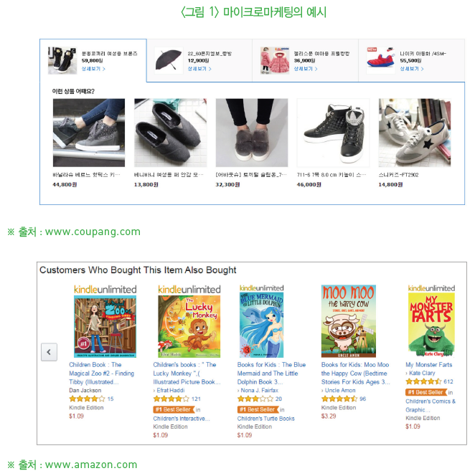Open the pink padded jacket tab
Viewport: 475px width, 476px height.
coord(305,60)
